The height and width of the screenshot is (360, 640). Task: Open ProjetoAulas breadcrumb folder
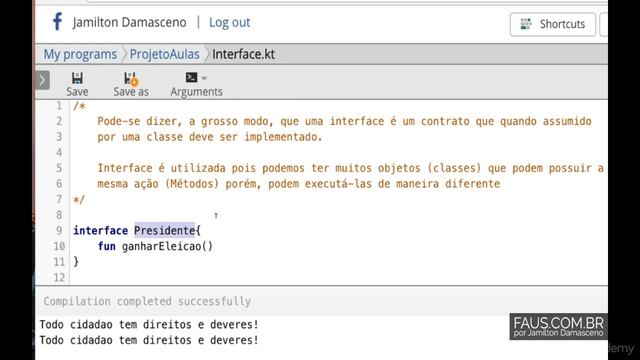click(164, 54)
